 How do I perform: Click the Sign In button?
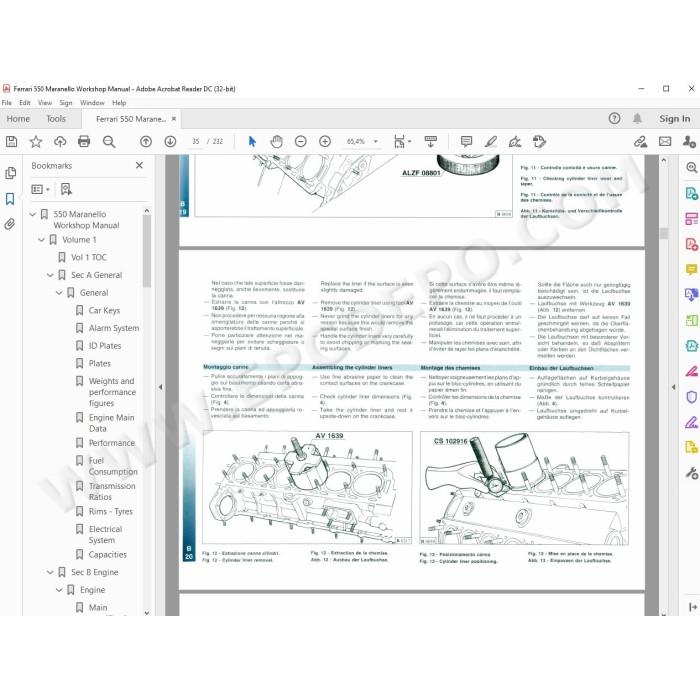[x=675, y=119]
